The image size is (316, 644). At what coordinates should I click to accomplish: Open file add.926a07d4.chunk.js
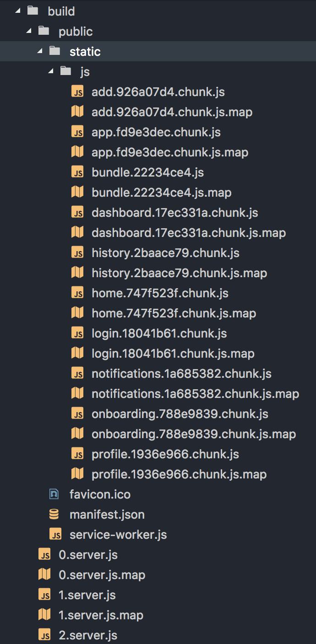pyautogui.click(x=158, y=92)
